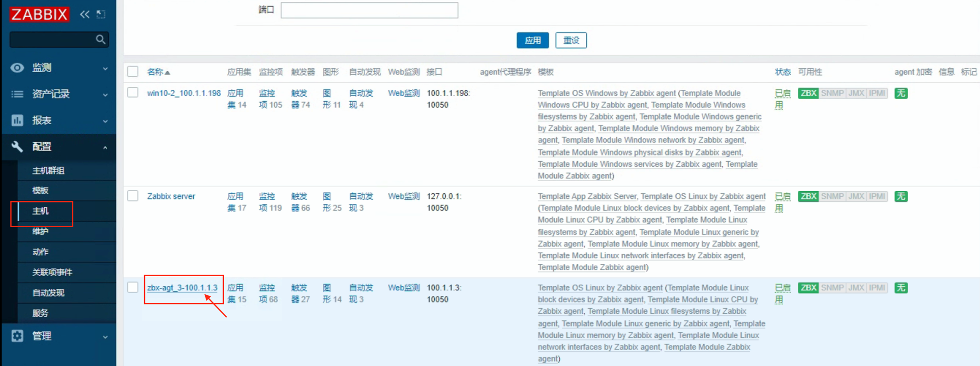Open 主机群组 submenu item
Screen dimensions: 980x366
coord(48,171)
